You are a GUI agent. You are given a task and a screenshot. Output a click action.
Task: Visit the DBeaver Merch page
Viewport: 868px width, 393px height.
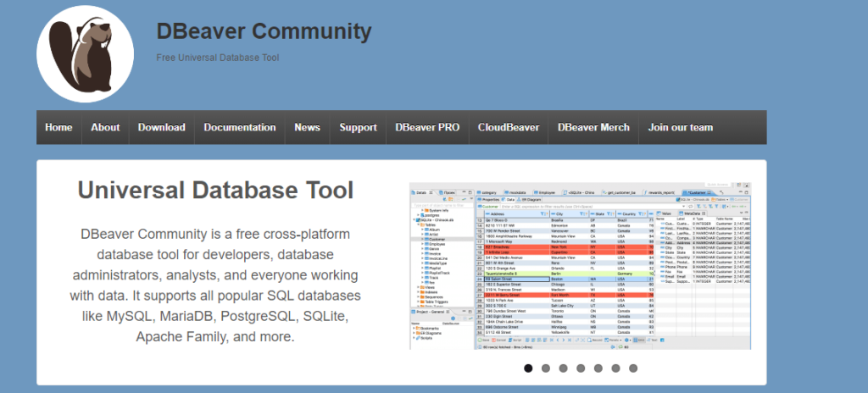[x=593, y=127]
